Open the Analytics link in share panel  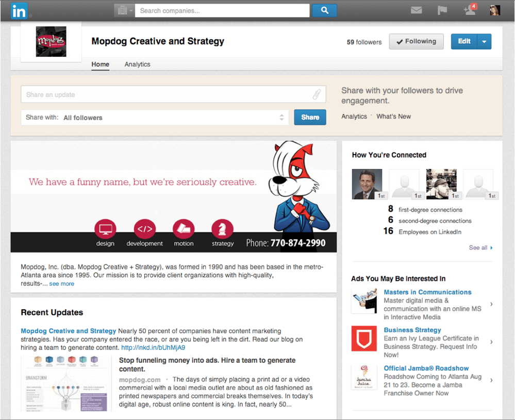(x=354, y=116)
